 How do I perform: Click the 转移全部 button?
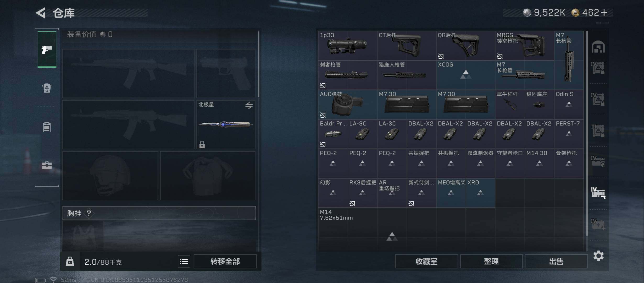(225, 262)
